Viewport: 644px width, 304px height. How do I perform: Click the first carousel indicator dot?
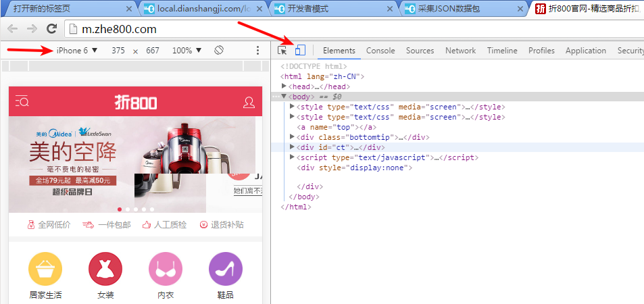coord(120,209)
